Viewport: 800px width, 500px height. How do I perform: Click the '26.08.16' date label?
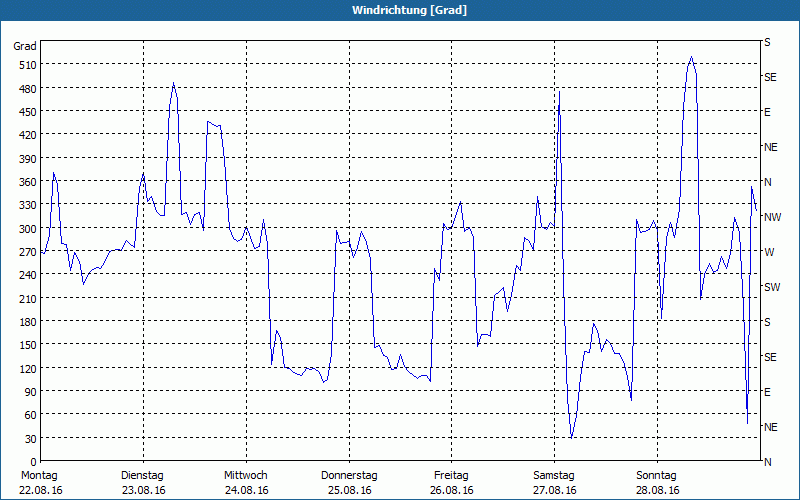coord(452,490)
